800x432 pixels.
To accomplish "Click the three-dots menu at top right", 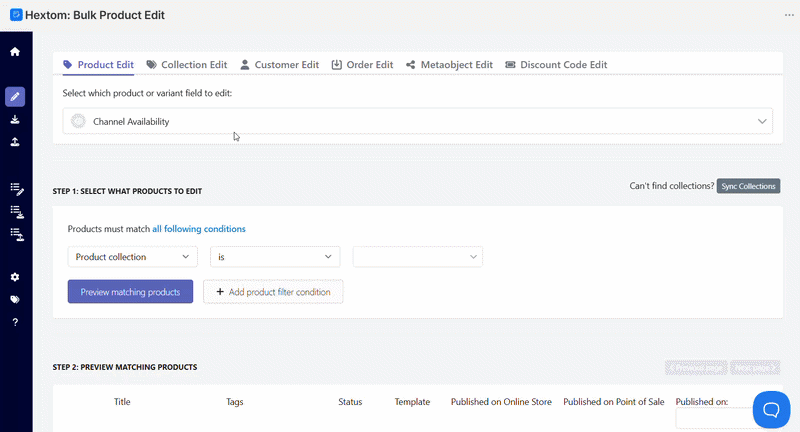I will pyautogui.click(x=789, y=15).
